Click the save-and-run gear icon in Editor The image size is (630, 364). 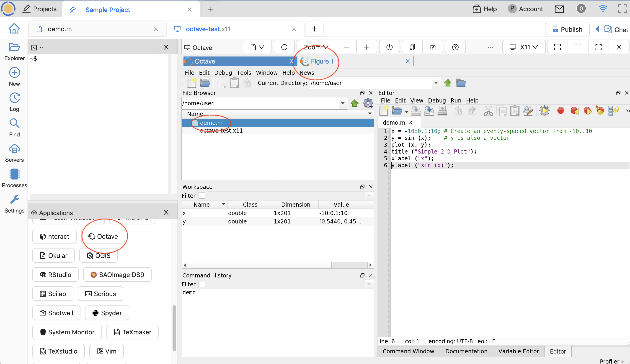(544, 111)
